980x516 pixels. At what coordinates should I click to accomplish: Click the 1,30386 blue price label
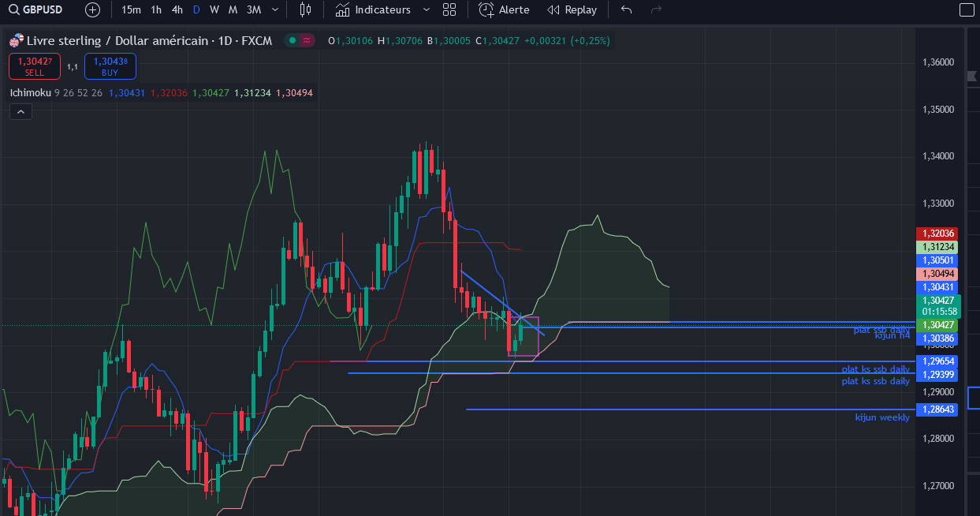937,338
